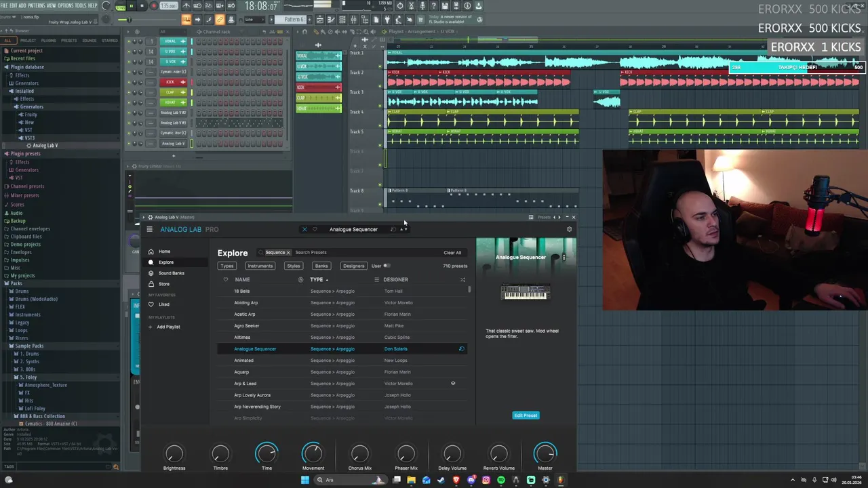Expand the Plugin database tree item
868x488 pixels.
pyautogui.click(x=27, y=67)
